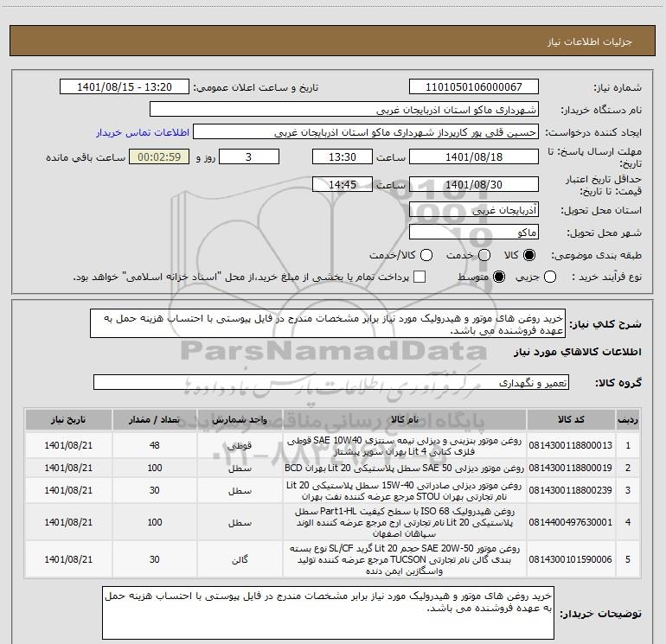The height and width of the screenshot is (644, 666).
Task: Click the 15W-40 STOU oil product name
Action: pos(405,491)
